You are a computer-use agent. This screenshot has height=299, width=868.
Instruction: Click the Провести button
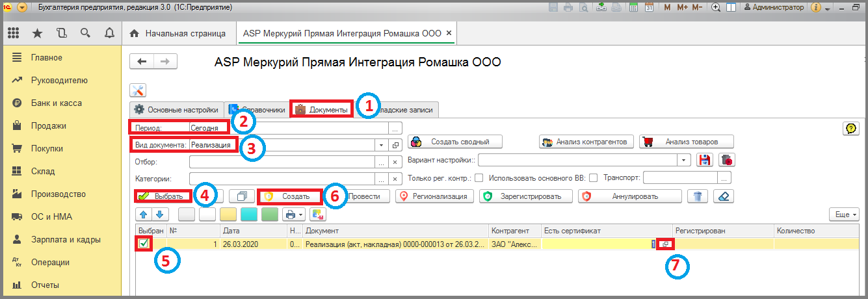367,196
